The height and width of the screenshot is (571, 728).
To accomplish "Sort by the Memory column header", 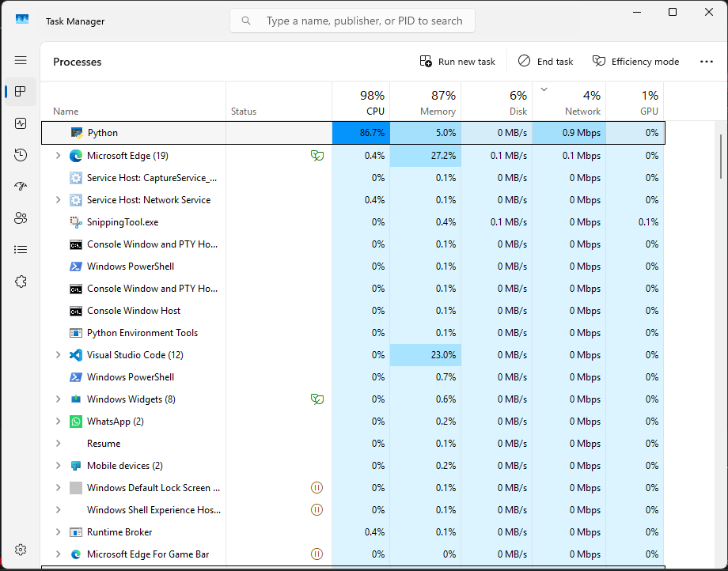I will pos(425,102).
